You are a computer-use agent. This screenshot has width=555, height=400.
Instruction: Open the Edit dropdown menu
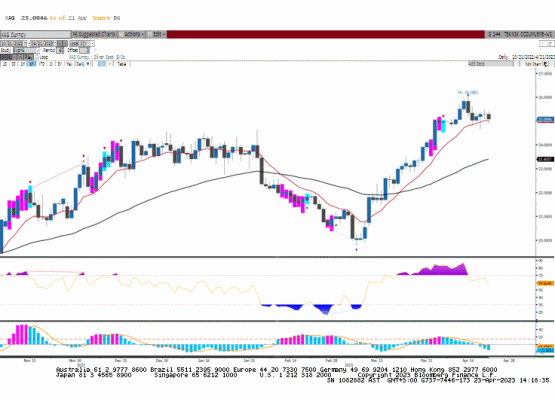coord(156,34)
